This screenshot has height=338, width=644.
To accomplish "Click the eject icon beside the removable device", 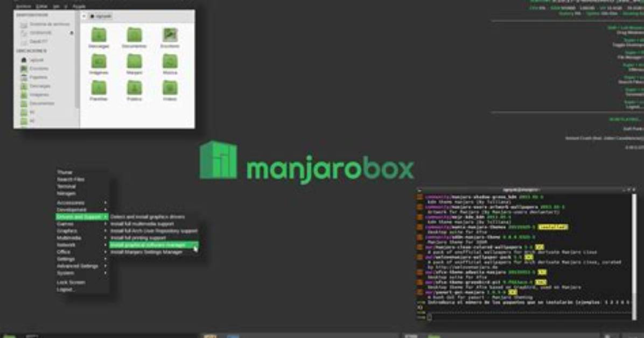I will click(x=72, y=33).
